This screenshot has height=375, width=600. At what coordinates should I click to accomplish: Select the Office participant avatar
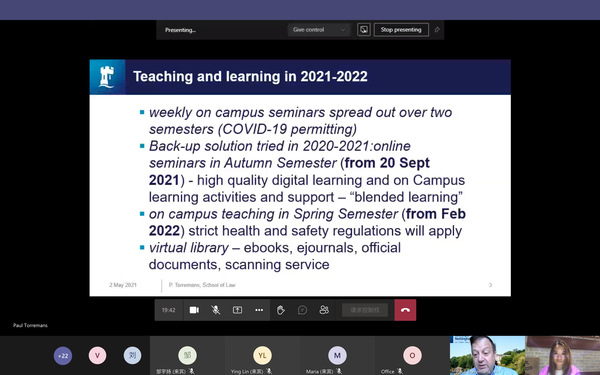[x=412, y=355]
